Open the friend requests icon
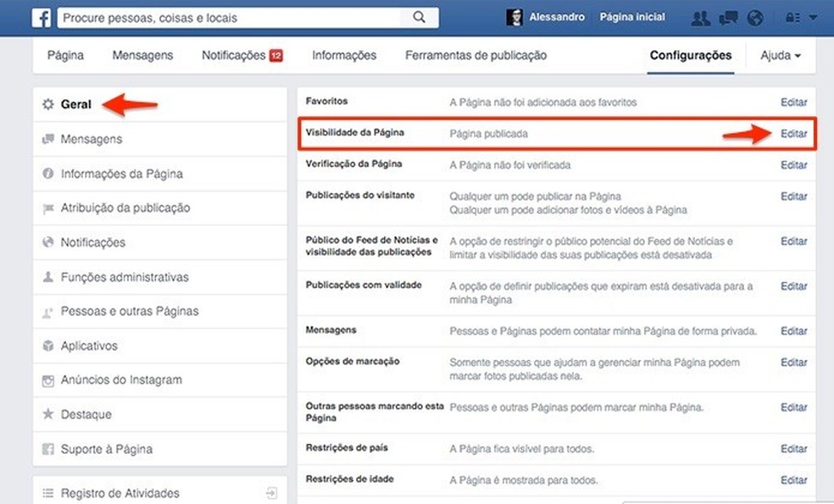 tap(701, 17)
